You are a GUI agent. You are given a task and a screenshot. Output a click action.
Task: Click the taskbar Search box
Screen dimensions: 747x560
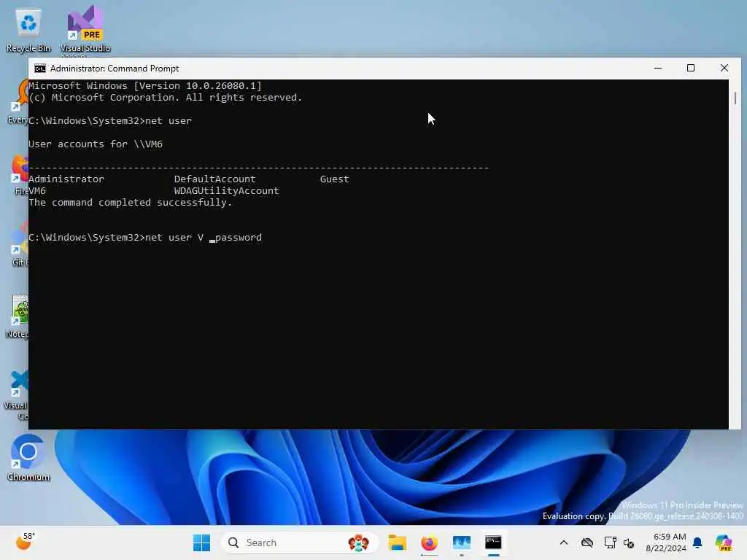[299, 542]
